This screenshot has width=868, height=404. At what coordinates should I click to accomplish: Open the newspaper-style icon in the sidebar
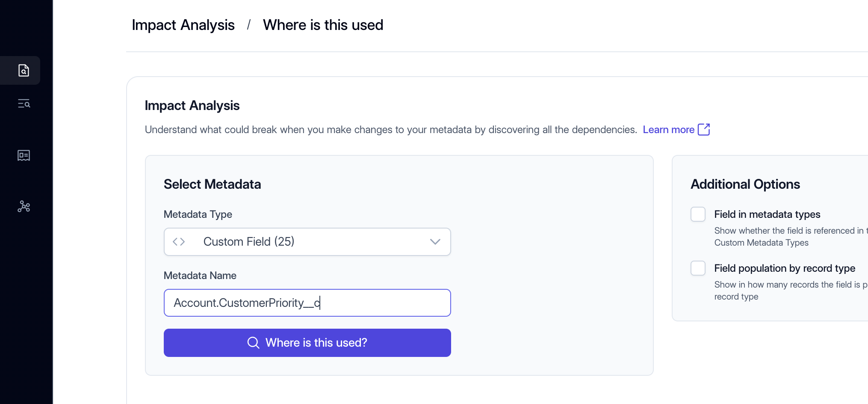coord(24,155)
